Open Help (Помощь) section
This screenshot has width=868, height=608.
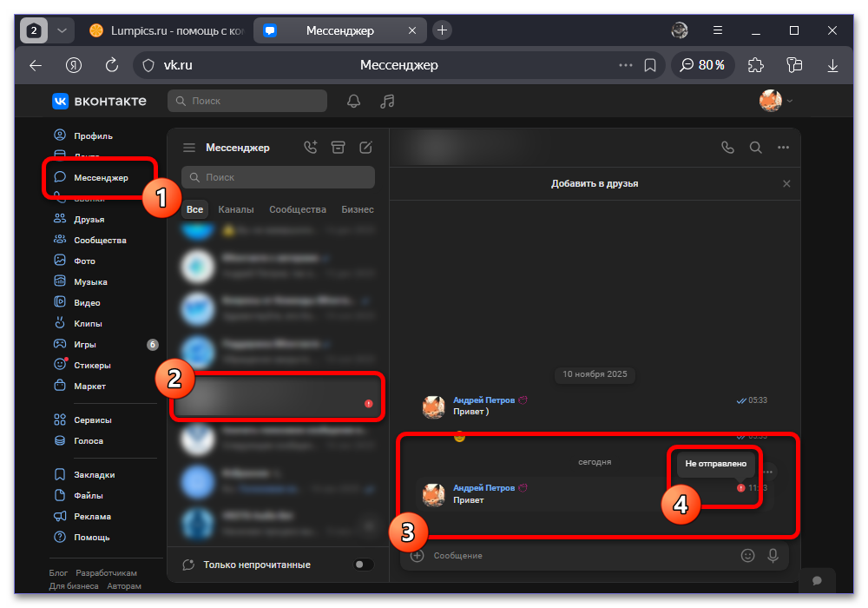[82, 537]
